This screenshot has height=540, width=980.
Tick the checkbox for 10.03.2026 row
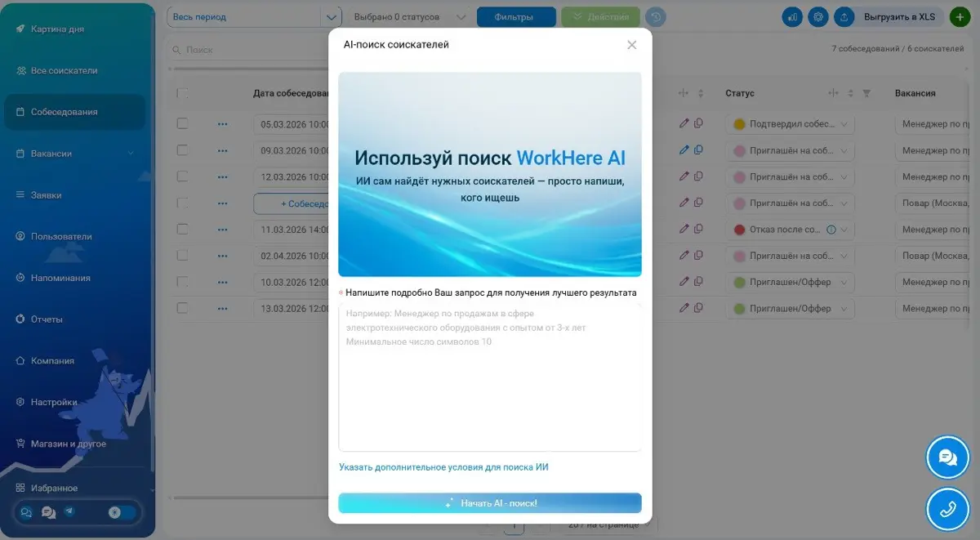[x=182, y=282]
